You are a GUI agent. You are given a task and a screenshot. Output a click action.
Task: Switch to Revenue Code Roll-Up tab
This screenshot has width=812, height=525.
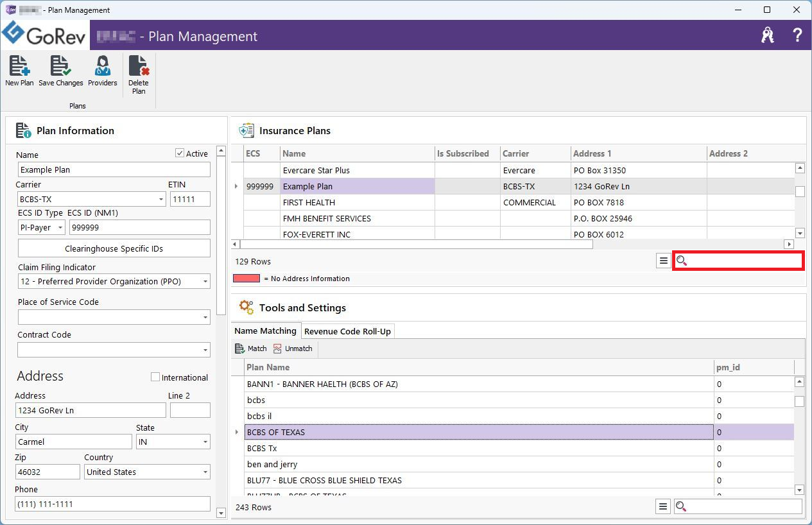347,331
